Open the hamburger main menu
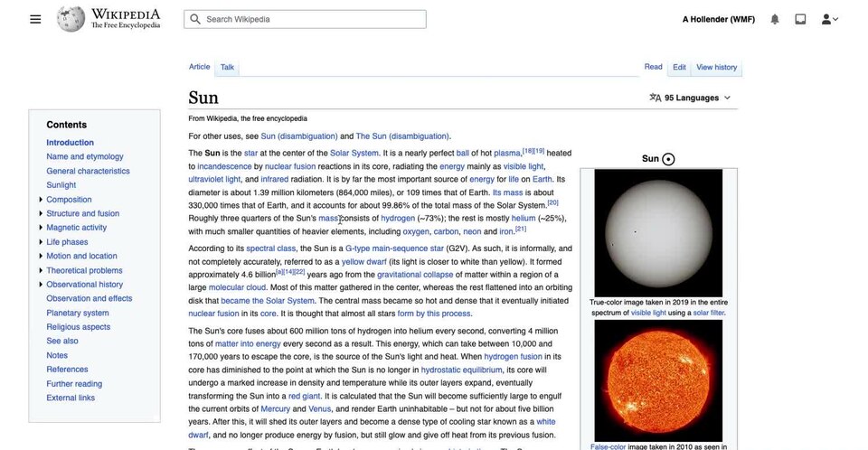868x450 pixels. 35,19
